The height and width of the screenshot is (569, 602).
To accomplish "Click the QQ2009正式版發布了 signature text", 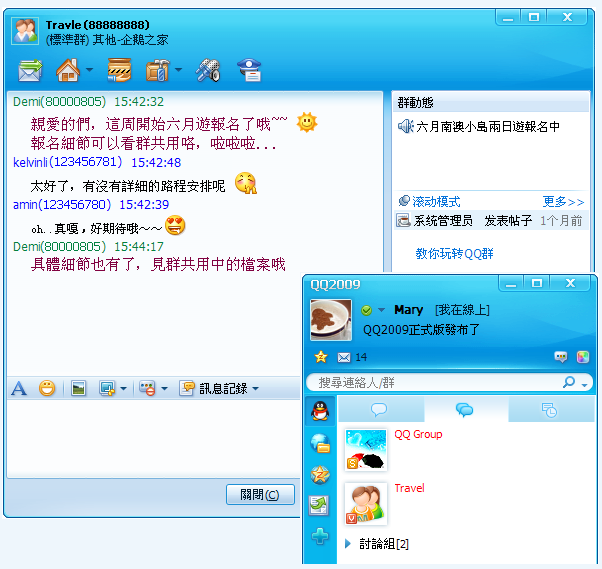I will click(422, 330).
